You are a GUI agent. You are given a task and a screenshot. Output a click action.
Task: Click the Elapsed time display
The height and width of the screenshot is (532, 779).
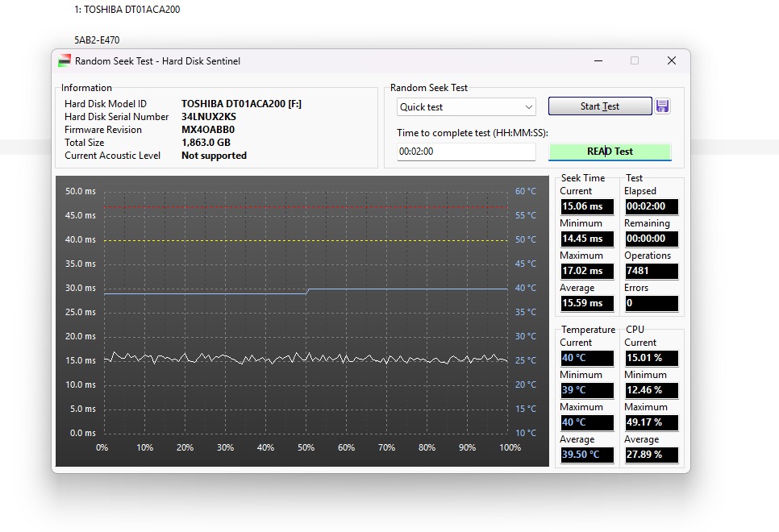click(x=651, y=206)
